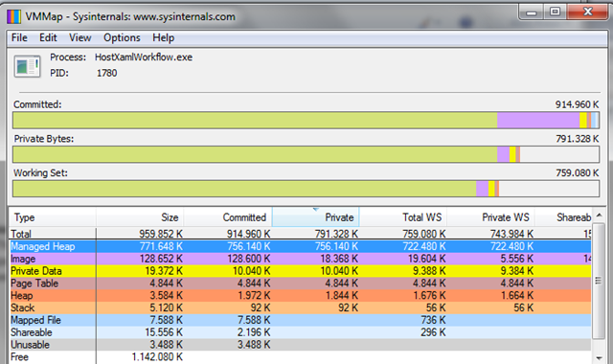Click the process name HostXamlWorkflow.exe
This screenshot has height=364, width=613.
[144, 57]
